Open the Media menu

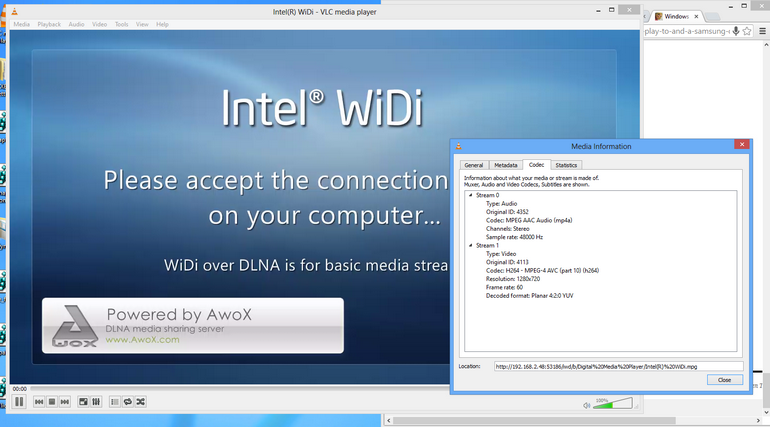(22, 24)
